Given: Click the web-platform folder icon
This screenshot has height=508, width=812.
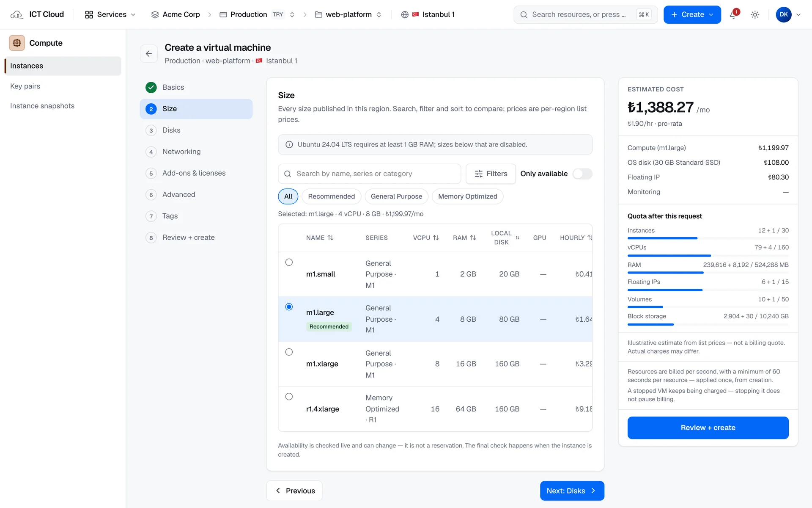Looking at the screenshot, I should click(318, 14).
